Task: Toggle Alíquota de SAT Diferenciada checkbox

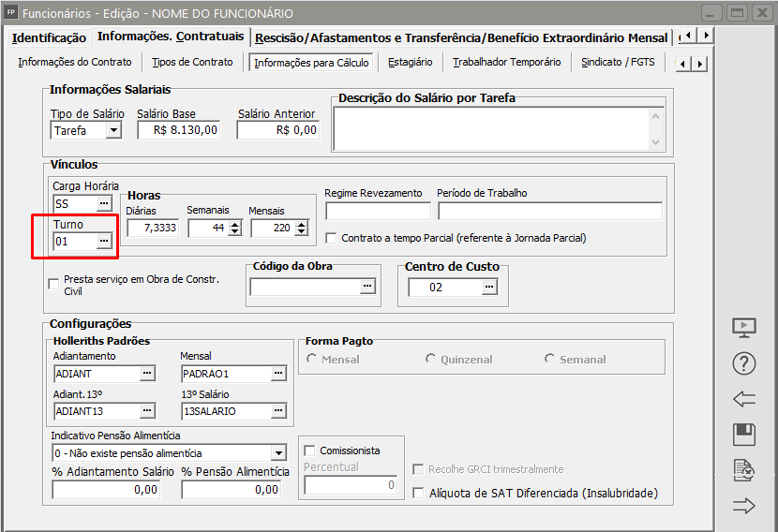Action: [x=419, y=493]
